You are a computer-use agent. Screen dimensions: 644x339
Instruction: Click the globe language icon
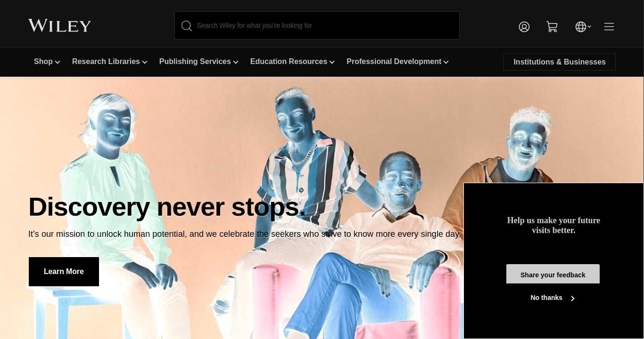click(580, 27)
